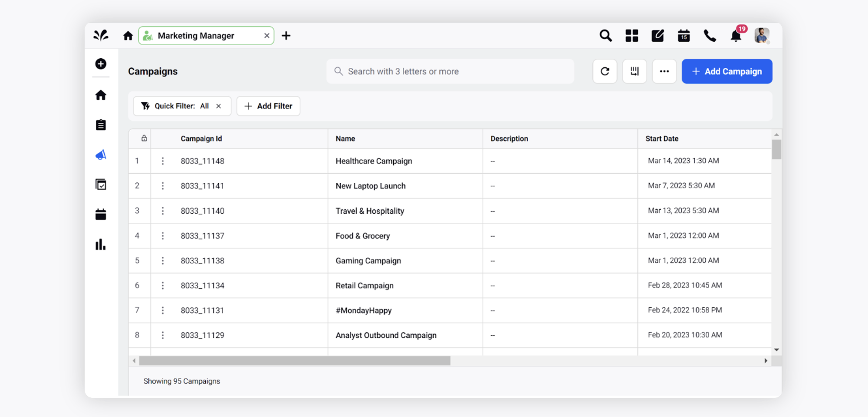Open the column manager icon
Image resolution: width=868 pixels, height=417 pixels.
[x=635, y=71]
